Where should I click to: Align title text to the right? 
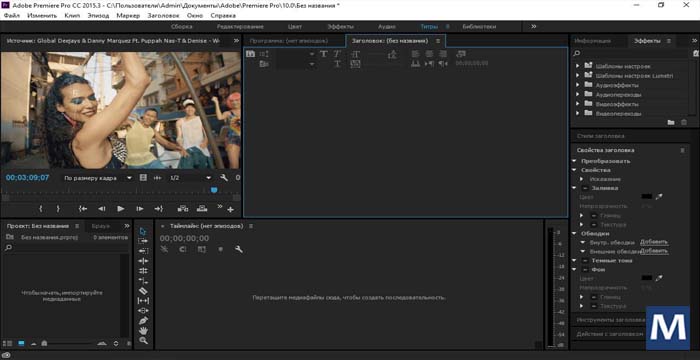pyautogui.click(x=443, y=54)
